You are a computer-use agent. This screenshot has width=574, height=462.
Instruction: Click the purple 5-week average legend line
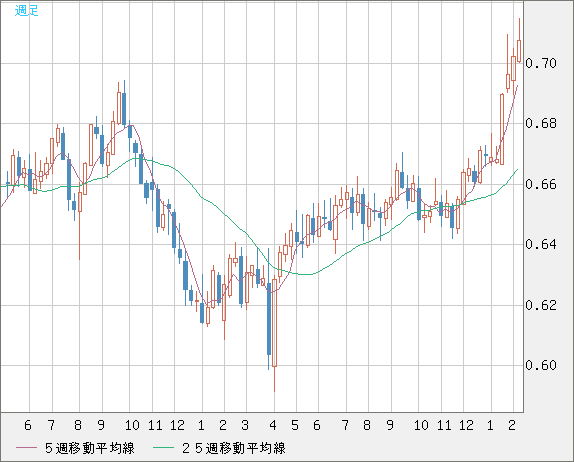[26, 448]
